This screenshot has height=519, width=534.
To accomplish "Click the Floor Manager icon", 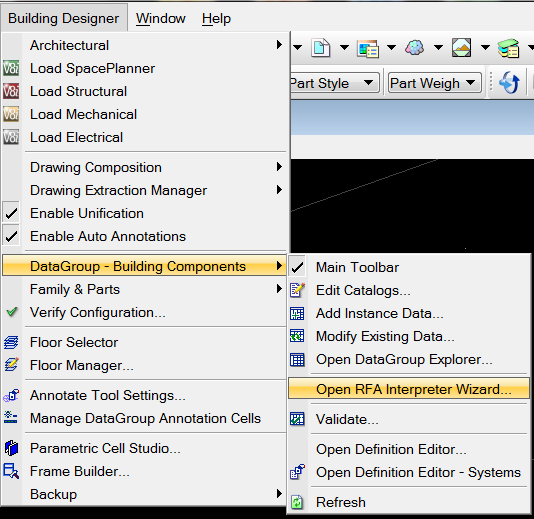I will 11,365.
